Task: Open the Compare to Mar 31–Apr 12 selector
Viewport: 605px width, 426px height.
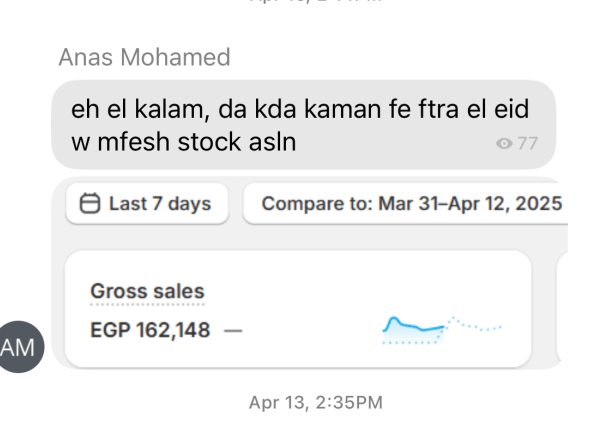Action: [x=406, y=203]
